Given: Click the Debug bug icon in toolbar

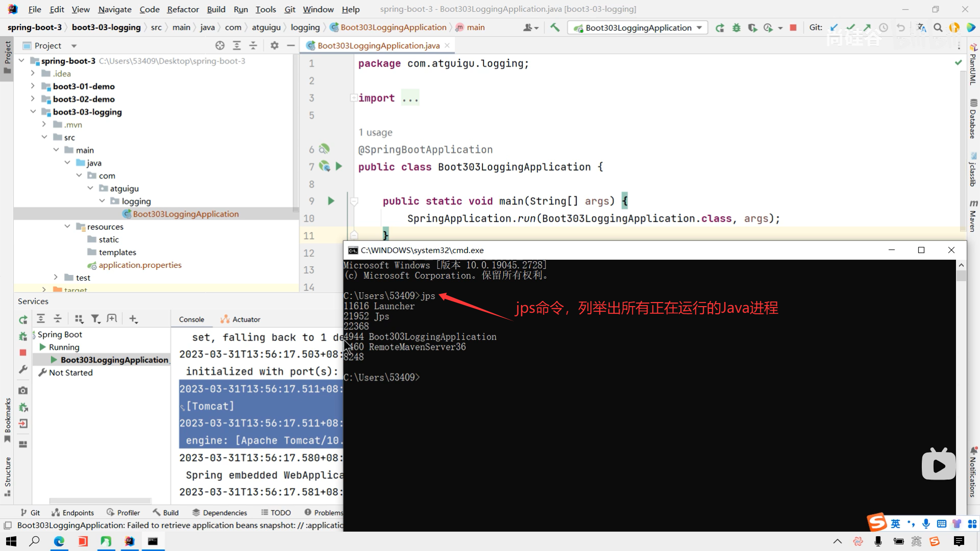Looking at the screenshot, I should (x=736, y=28).
